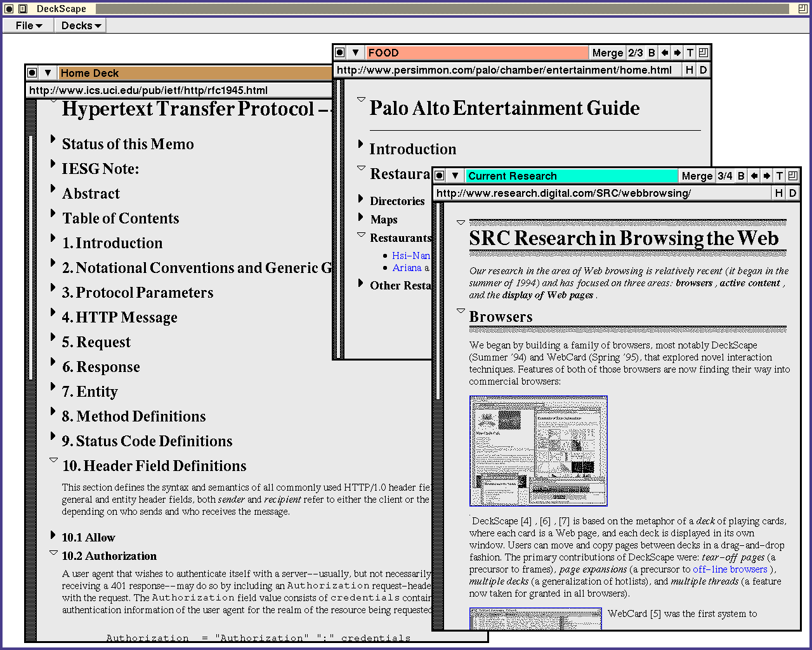Open the FOOD deck down-arrow menu
The image size is (812, 650).
(355, 53)
